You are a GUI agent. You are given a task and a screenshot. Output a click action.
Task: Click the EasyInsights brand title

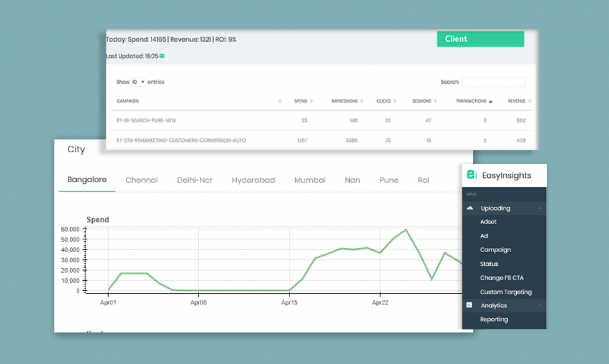tap(507, 175)
